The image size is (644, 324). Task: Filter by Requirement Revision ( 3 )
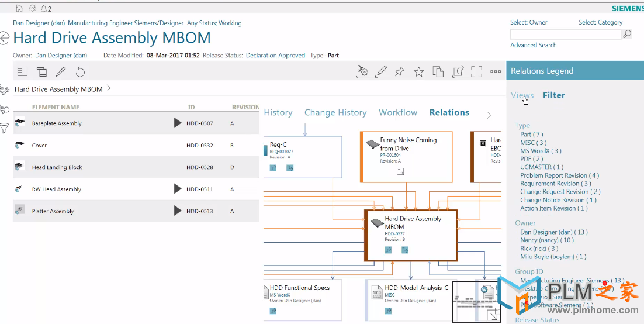pos(556,184)
